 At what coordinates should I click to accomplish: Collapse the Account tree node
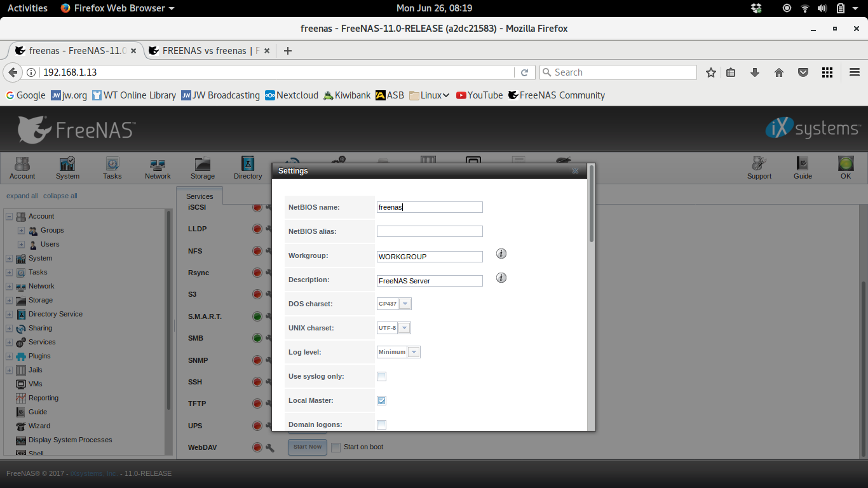tap(9, 217)
